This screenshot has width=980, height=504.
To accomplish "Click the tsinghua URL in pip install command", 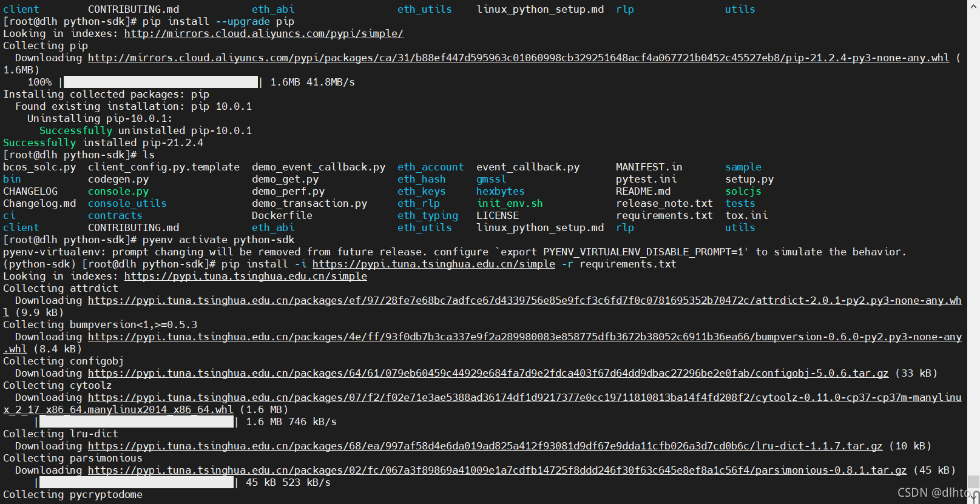I will pyautogui.click(x=434, y=264).
